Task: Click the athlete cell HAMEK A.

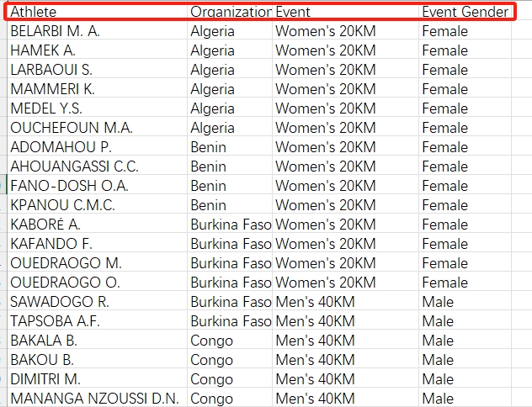Action: [x=97, y=50]
